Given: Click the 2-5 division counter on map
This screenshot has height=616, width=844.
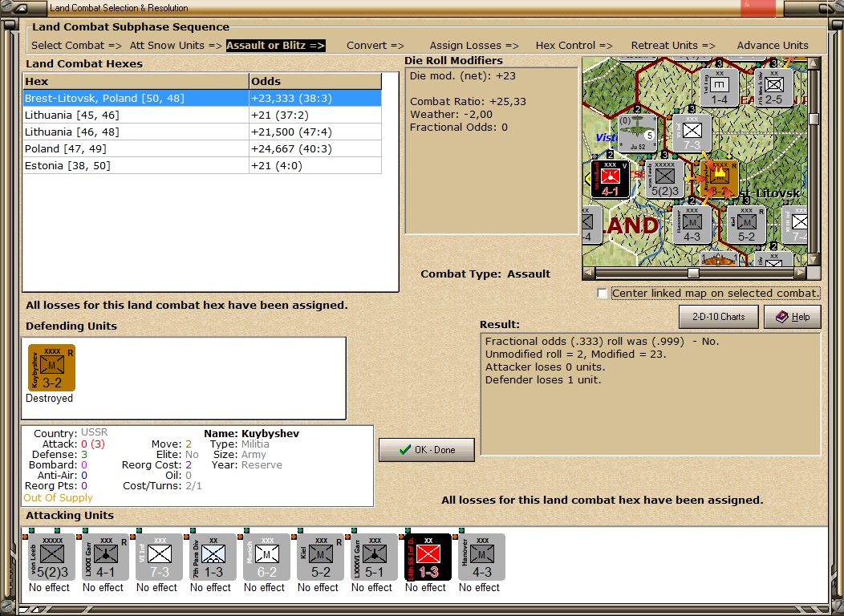Looking at the screenshot, I should 773,87.
